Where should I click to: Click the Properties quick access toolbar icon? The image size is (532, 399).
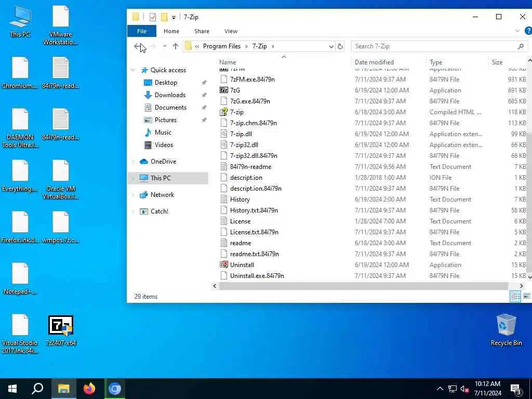click(153, 17)
